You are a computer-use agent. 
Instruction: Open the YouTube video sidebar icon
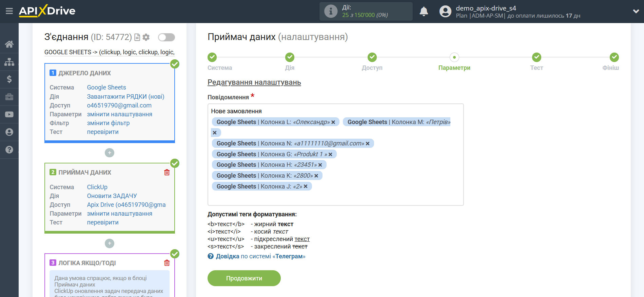pos(9,115)
